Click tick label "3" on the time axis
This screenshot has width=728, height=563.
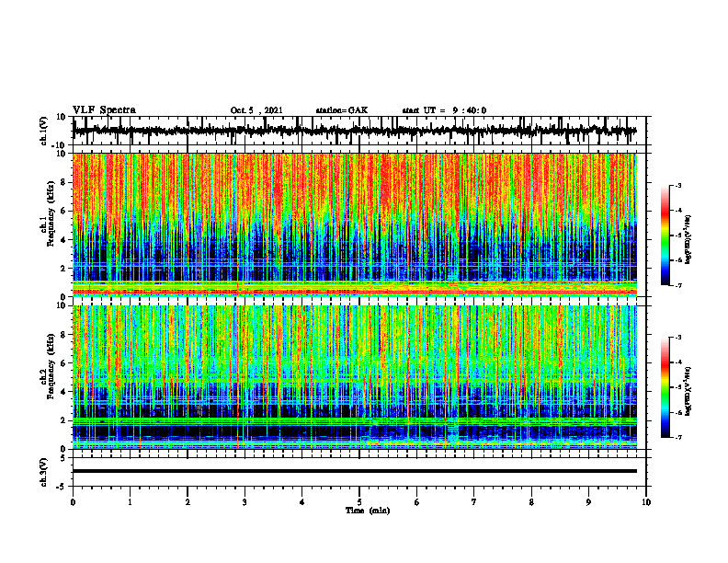pyautogui.click(x=245, y=502)
